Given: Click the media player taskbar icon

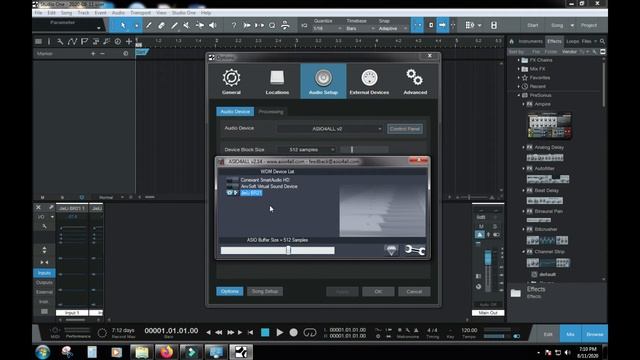Looking at the screenshot, I should [x=116, y=352].
